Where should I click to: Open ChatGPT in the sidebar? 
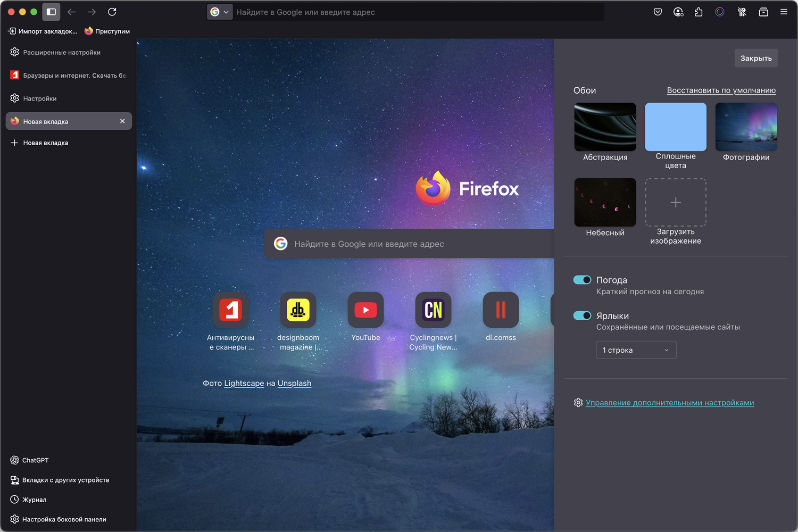point(29,460)
